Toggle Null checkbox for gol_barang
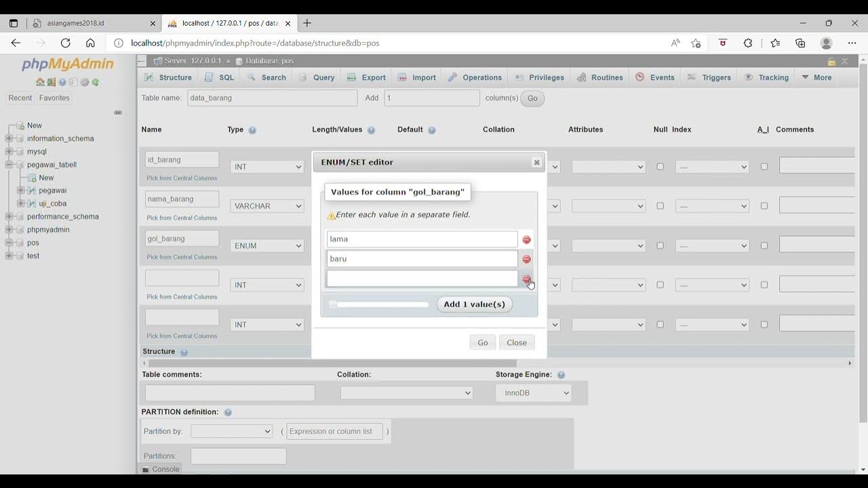This screenshot has height=488, width=868. coord(660,245)
